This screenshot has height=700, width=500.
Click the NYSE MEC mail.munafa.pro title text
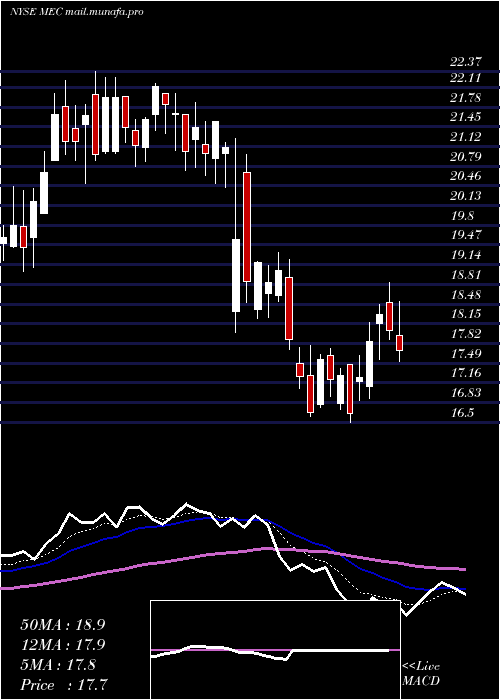[x=77, y=12]
